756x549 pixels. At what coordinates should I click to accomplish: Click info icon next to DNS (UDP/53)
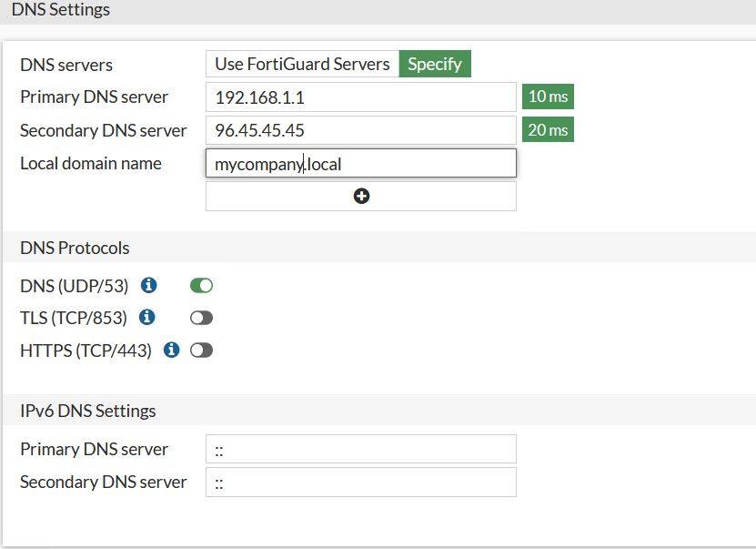[149, 286]
